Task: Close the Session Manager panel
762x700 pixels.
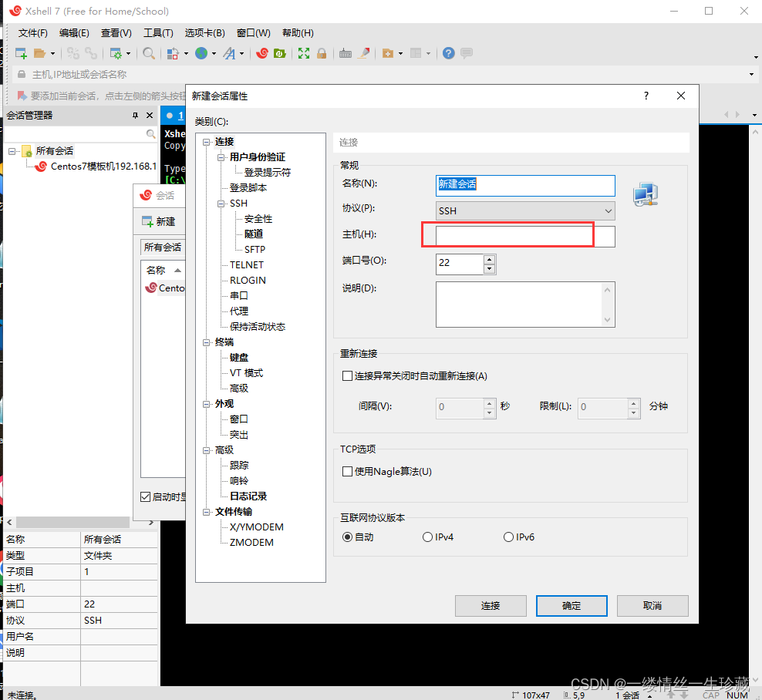Action: [x=150, y=115]
